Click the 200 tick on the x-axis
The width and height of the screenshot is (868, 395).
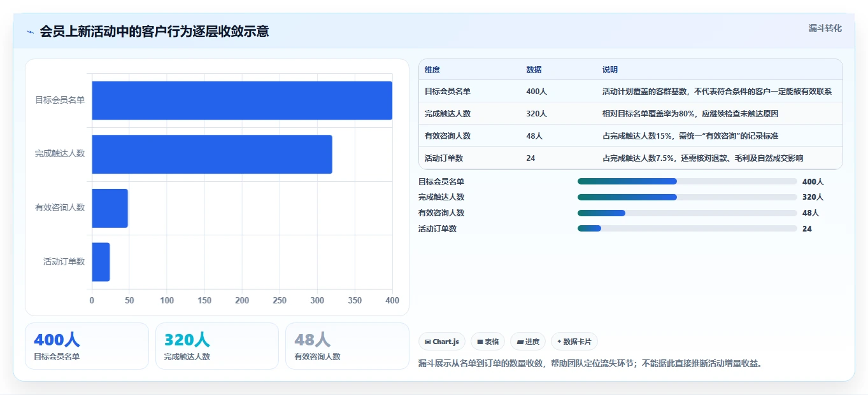(x=242, y=301)
